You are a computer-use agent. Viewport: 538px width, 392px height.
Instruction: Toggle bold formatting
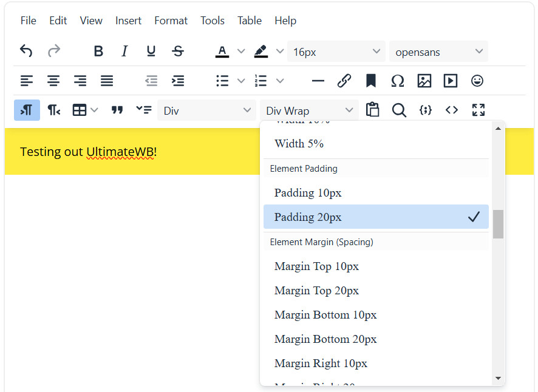(x=98, y=52)
